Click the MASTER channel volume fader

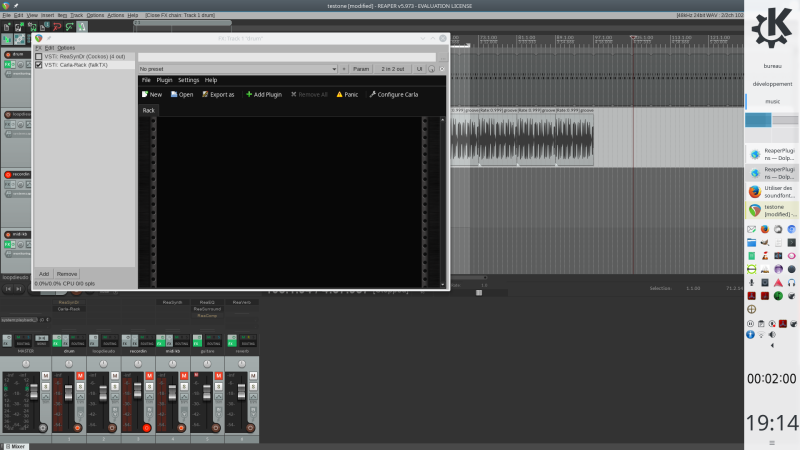(34, 392)
